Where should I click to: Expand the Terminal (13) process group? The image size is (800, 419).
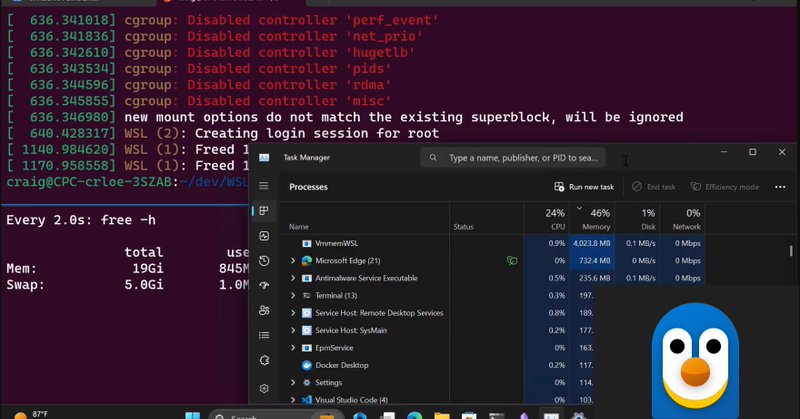(293, 295)
